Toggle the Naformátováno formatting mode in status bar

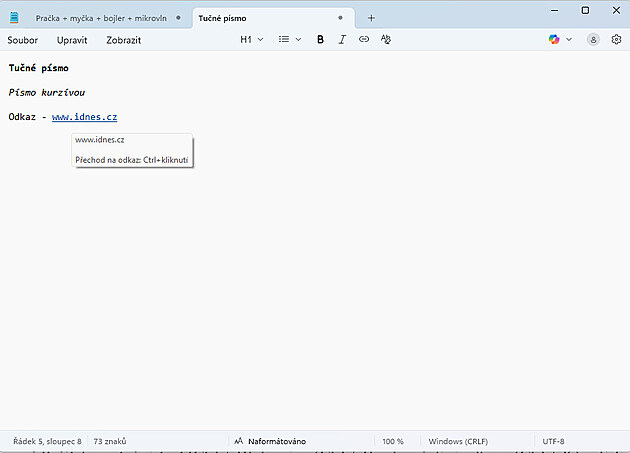tap(270, 441)
